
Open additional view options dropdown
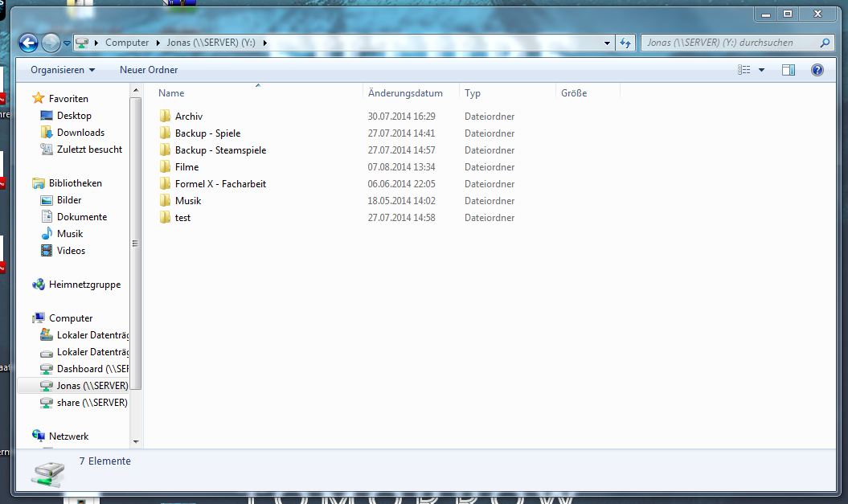click(x=761, y=70)
